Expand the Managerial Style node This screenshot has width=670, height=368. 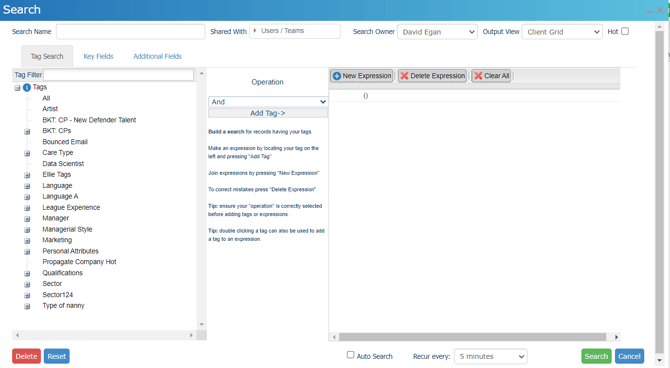pyautogui.click(x=27, y=230)
